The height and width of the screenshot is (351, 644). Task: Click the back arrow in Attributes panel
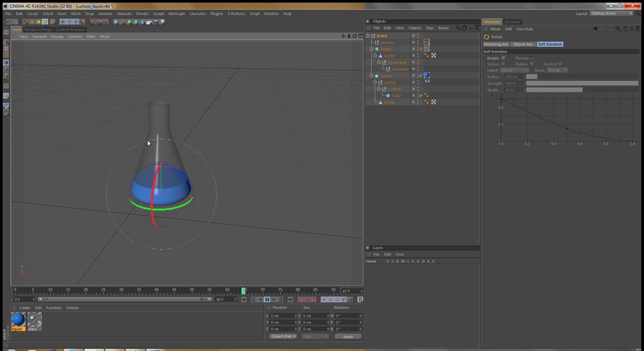[x=595, y=29]
